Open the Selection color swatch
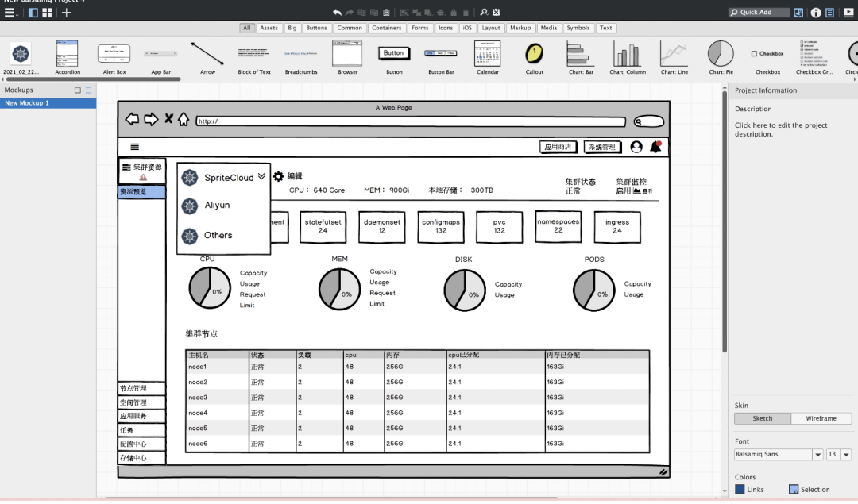Viewport: 858px width, 504px height. [794, 489]
